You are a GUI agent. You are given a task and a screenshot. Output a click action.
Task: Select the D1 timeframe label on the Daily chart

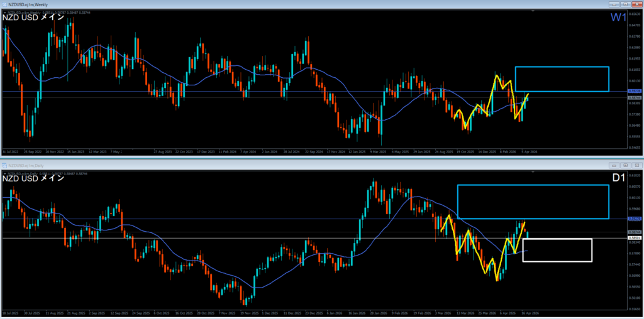(x=619, y=178)
